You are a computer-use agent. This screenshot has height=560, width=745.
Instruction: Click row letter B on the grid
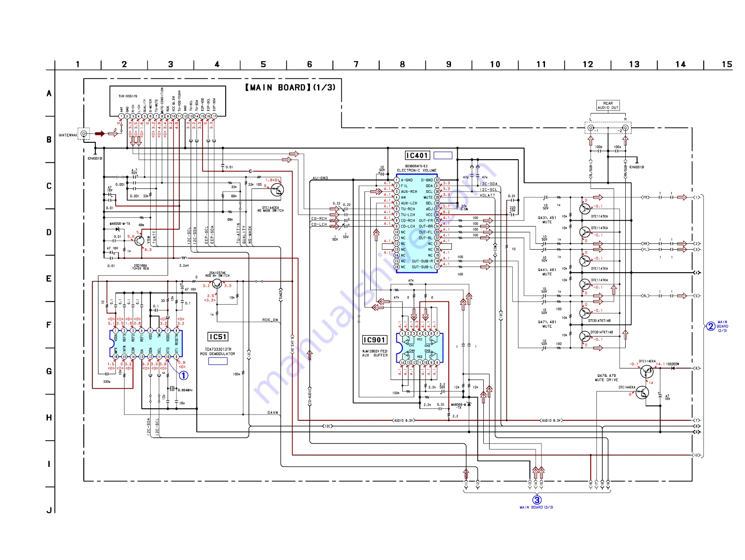(x=49, y=140)
